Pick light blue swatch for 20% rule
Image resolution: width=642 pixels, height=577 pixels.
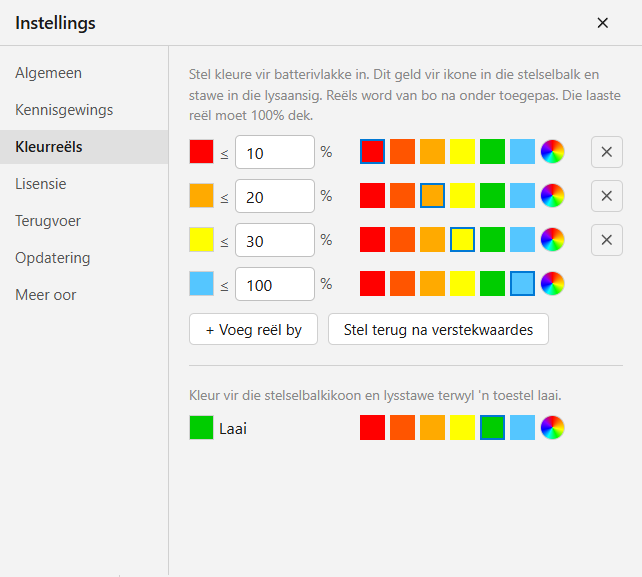(x=522, y=195)
